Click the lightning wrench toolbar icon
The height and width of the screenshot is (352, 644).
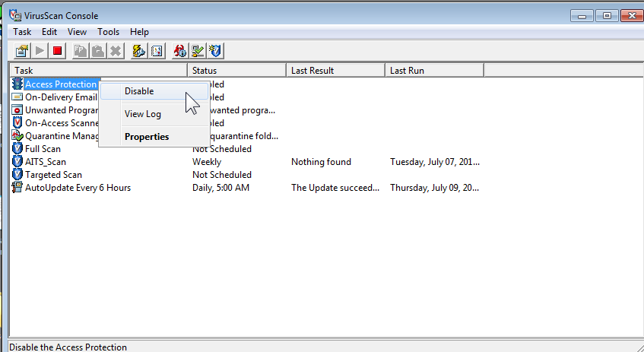point(139,51)
